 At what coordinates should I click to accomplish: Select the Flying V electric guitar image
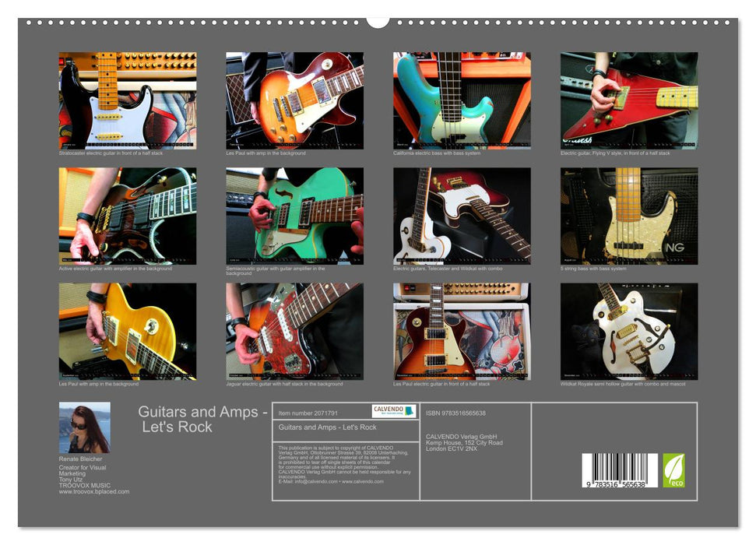628,101
